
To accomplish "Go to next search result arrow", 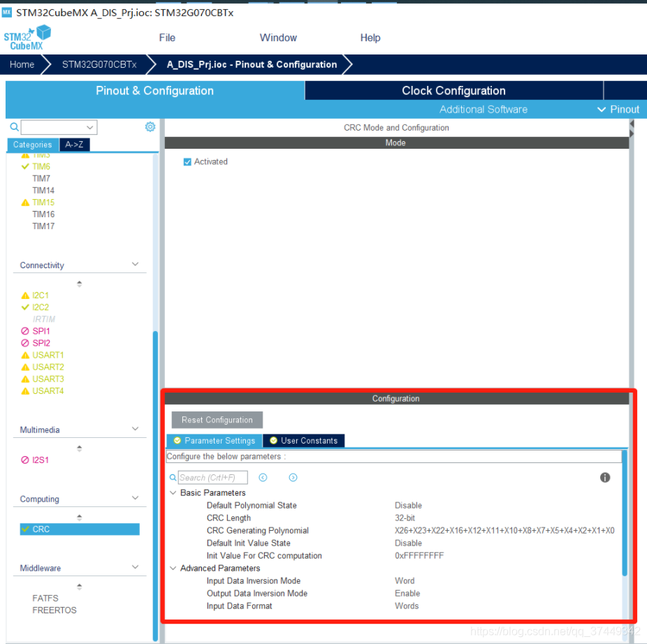I will (293, 477).
